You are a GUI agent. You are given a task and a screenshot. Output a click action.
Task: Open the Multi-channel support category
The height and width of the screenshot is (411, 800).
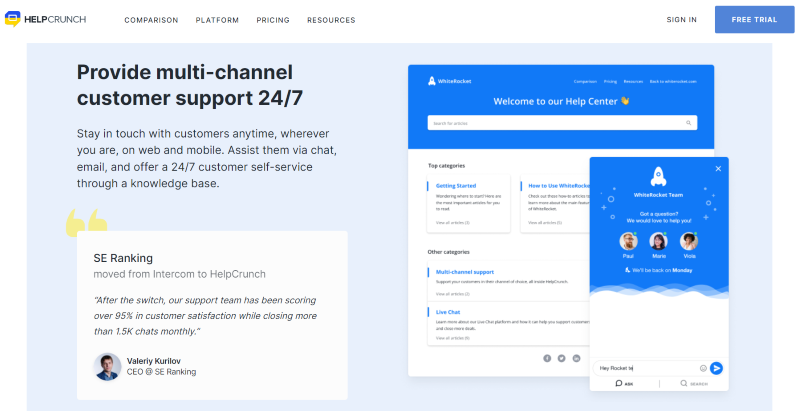pos(465,272)
